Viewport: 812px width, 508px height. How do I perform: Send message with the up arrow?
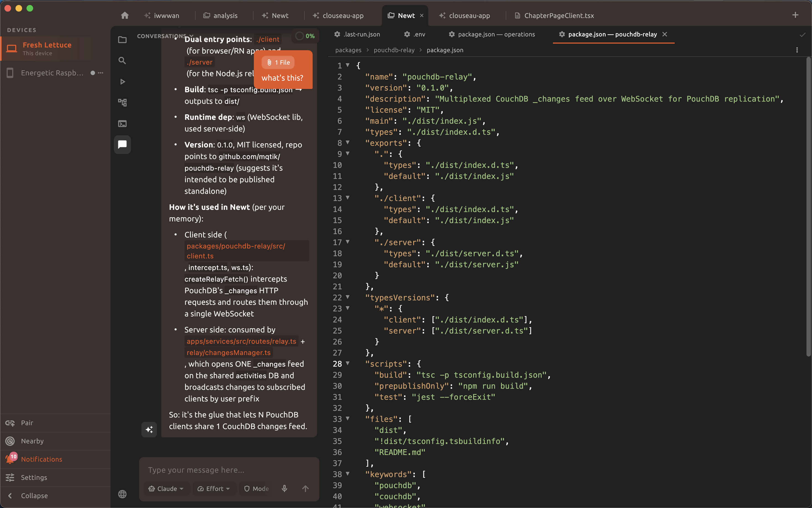[x=305, y=488]
